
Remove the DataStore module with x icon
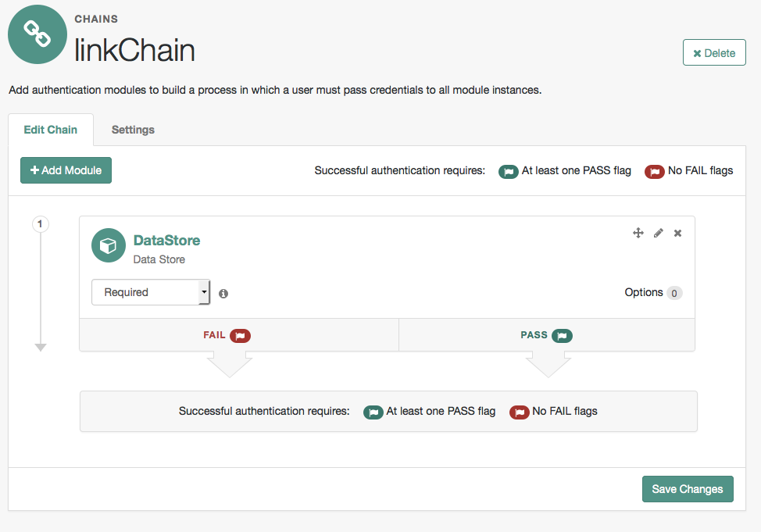(x=678, y=233)
